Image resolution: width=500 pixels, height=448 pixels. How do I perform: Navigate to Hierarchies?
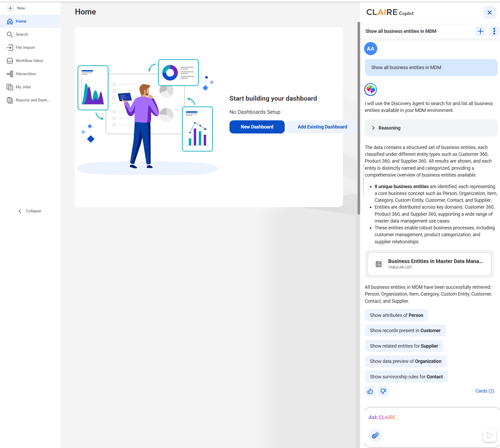point(30,74)
